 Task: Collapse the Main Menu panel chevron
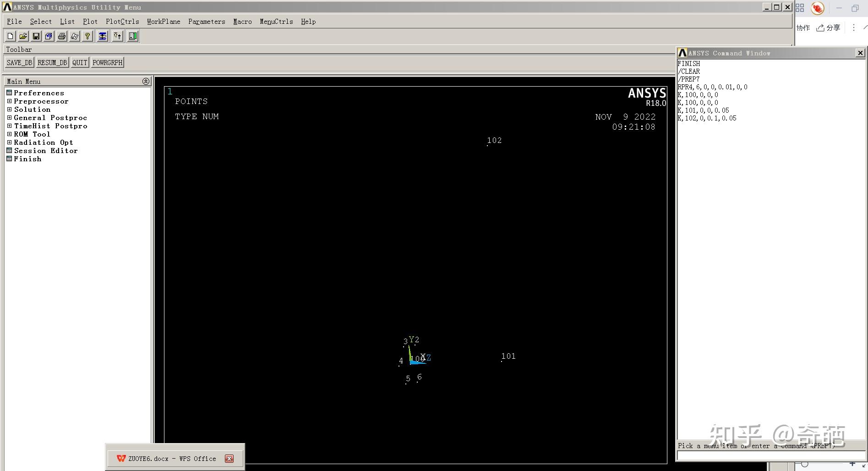146,81
